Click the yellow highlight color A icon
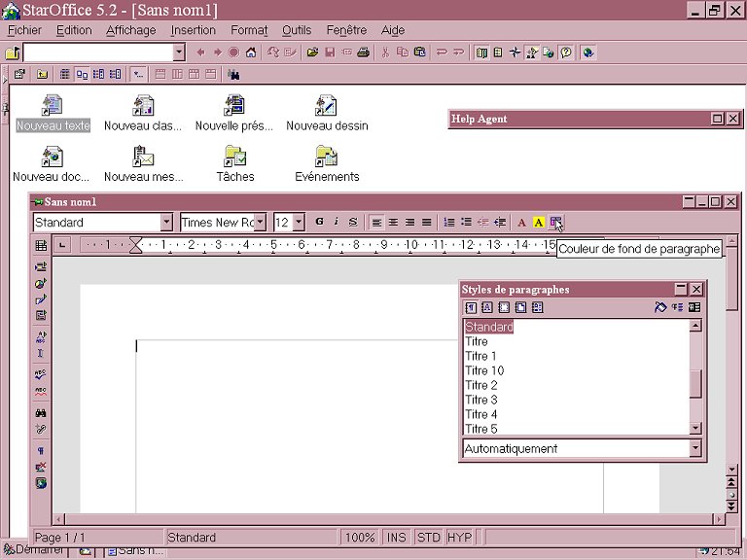The height and width of the screenshot is (560, 747). [538, 223]
